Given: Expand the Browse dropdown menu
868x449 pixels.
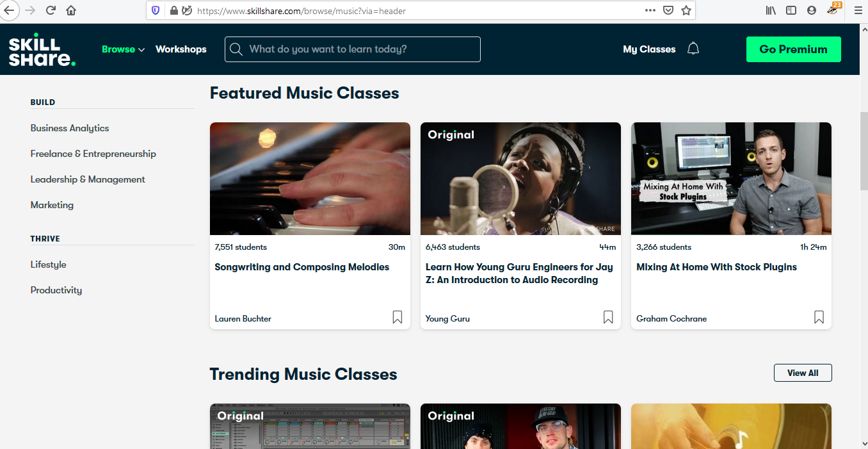Looking at the screenshot, I should (x=123, y=49).
